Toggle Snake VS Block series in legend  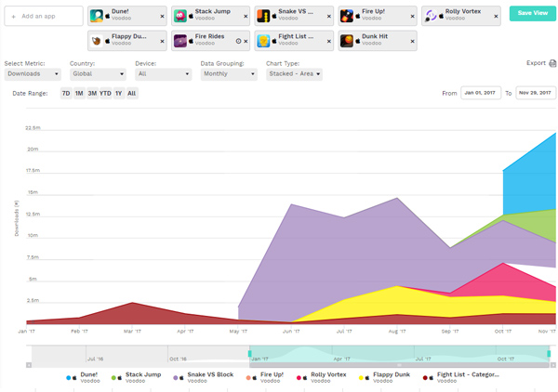[204, 377]
